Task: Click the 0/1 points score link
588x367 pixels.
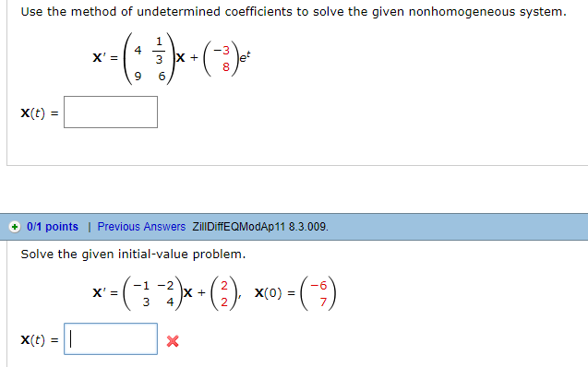Action: pos(53,227)
